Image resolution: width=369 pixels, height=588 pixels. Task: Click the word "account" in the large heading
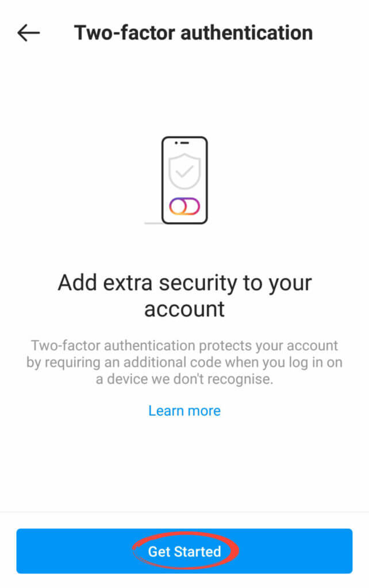(x=184, y=309)
